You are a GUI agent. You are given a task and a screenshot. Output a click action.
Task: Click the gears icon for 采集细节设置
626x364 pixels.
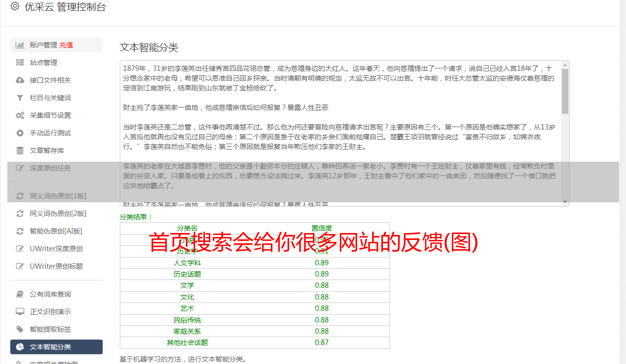pos(20,115)
